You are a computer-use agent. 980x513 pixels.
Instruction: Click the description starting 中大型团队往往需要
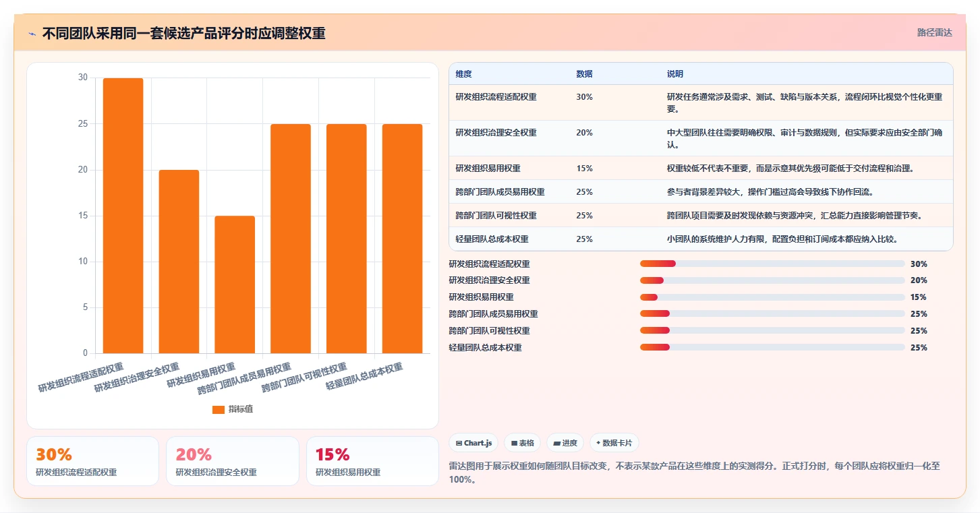(x=805, y=138)
